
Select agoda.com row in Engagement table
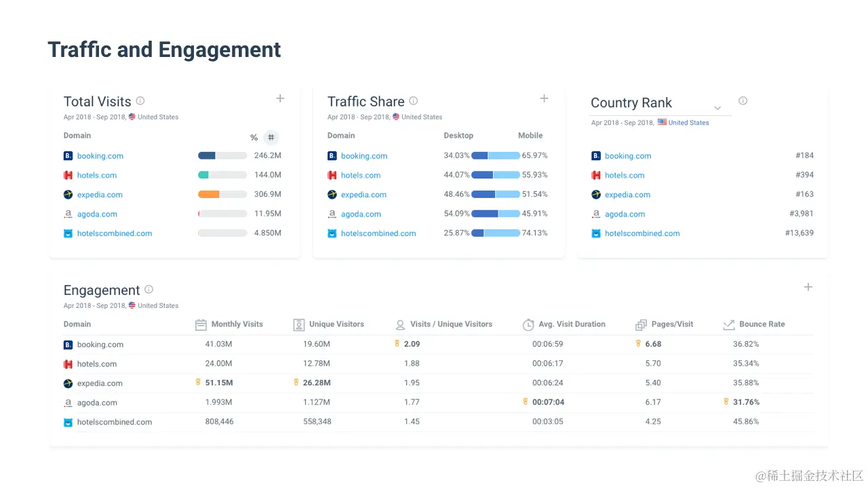[438, 402]
